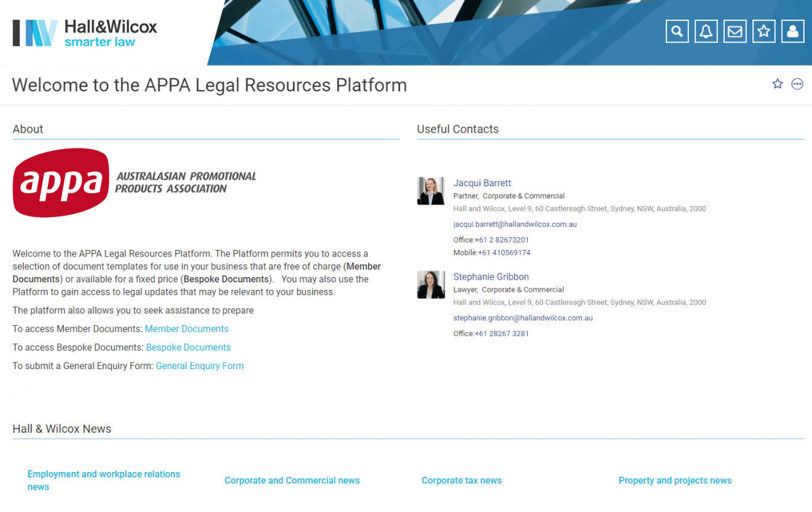Open the envelope messages icon
This screenshot has height=512, width=812.
[x=735, y=31]
